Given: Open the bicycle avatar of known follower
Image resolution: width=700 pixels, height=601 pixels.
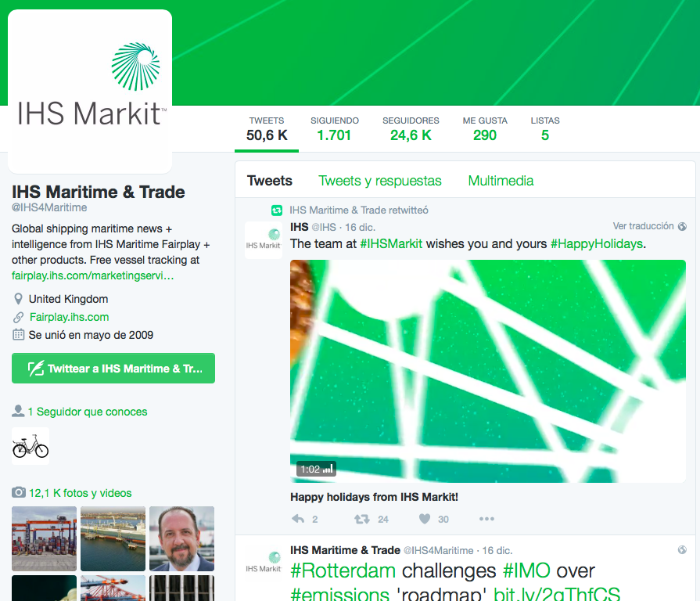Looking at the screenshot, I should tap(31, 446).
